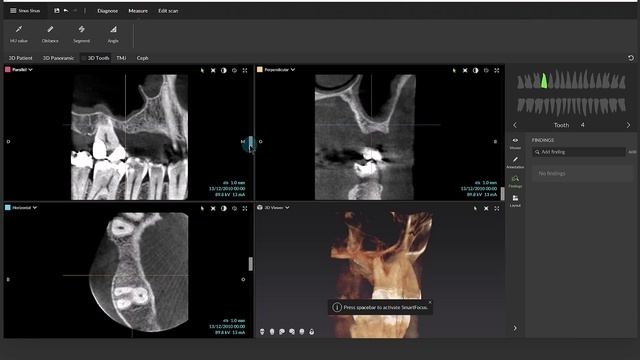Maximize the Parallel view
This screenshot has width=640, height=360.
pos(245,70)
